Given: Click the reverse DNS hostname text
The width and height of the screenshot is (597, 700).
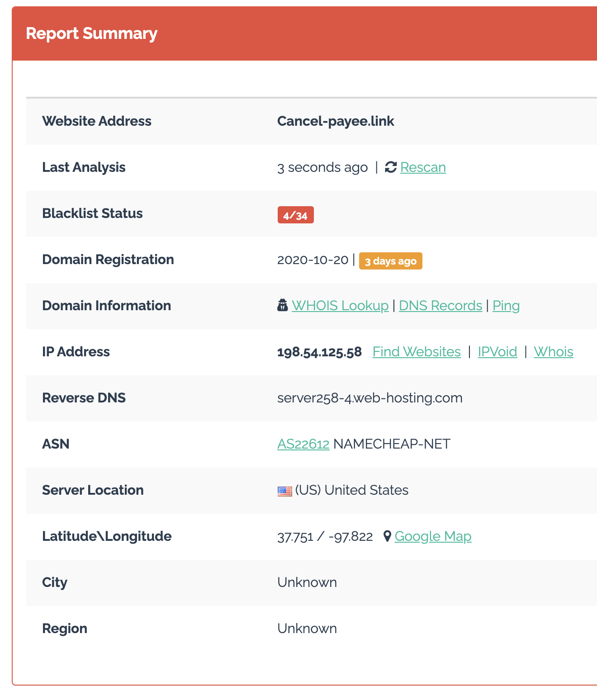Looking at the screenshot, I should click(x=370, y=398).
